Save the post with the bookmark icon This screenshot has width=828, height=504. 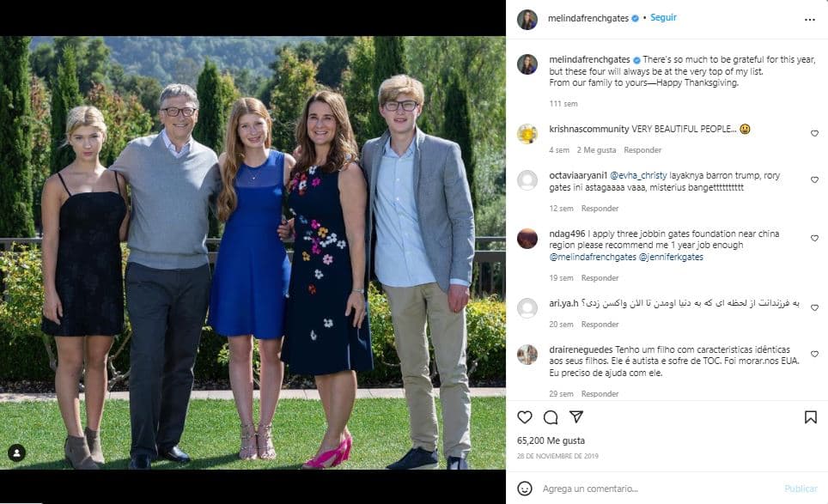point(810,417)
